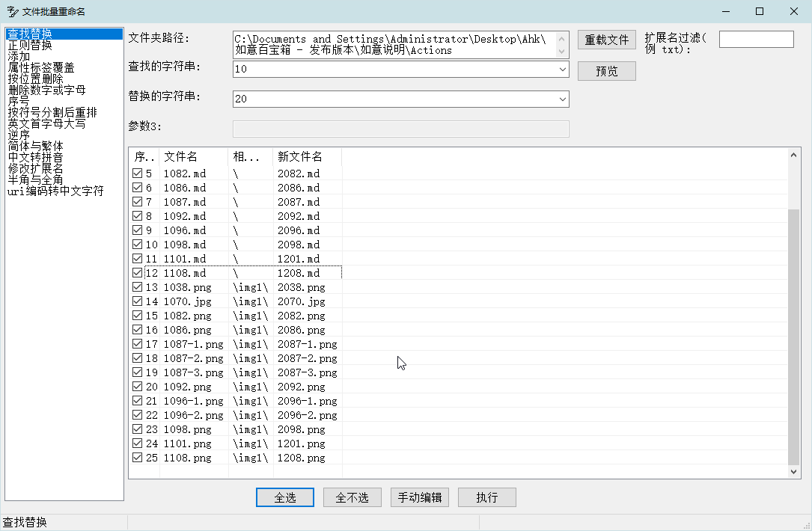Select 半角与全角 mode
812x531 pixels.
[x=35, y=179]
